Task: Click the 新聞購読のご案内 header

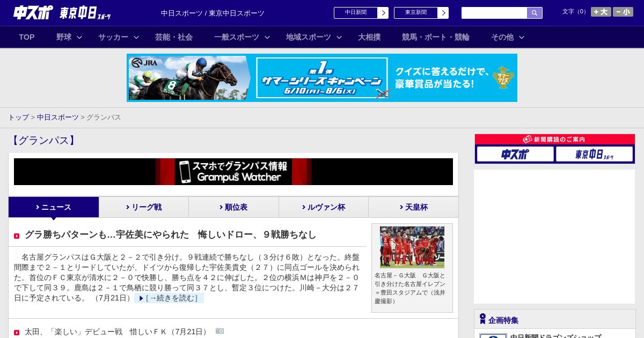Action: (x=555, y=139)
